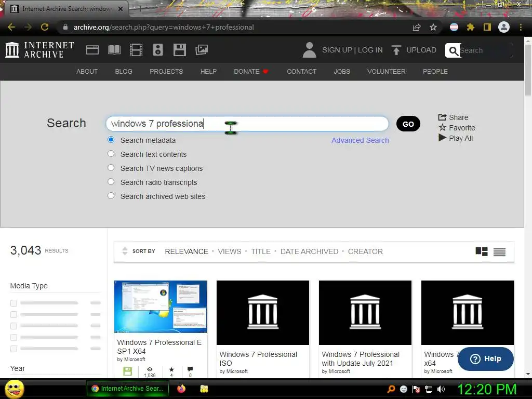Click the Play All link
Image resolution: width=532 pixels, height=399 pixels.
[x=455, y=138]
